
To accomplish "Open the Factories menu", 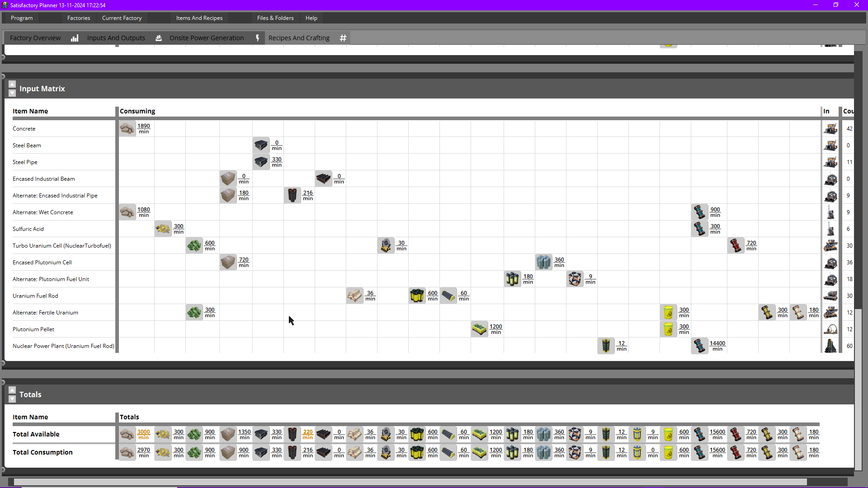I will (x=79, y=18).
